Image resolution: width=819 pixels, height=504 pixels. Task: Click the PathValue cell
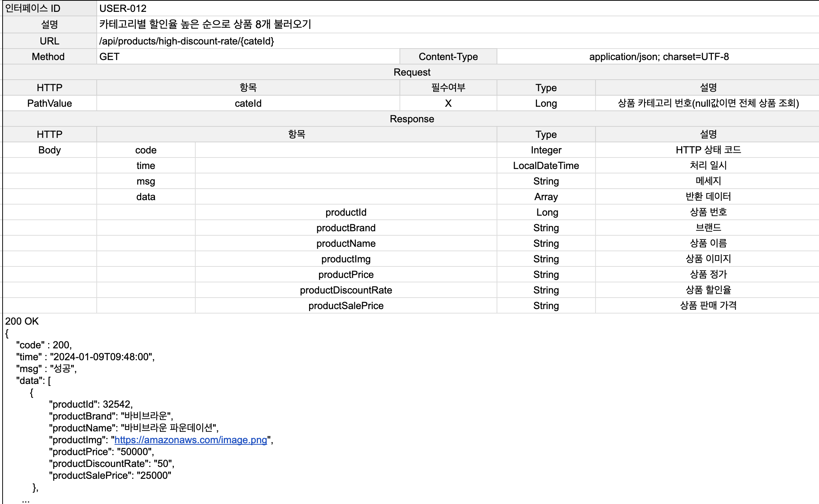(x=49, y=103)
